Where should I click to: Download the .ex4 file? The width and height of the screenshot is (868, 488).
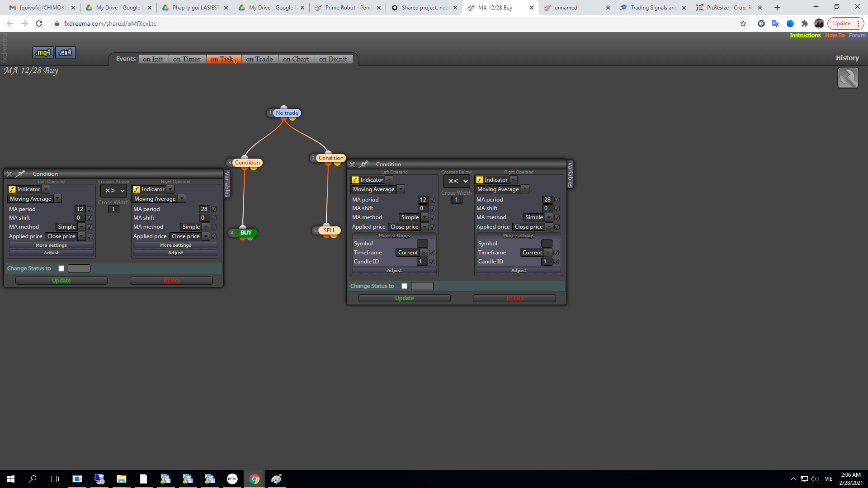66,52
